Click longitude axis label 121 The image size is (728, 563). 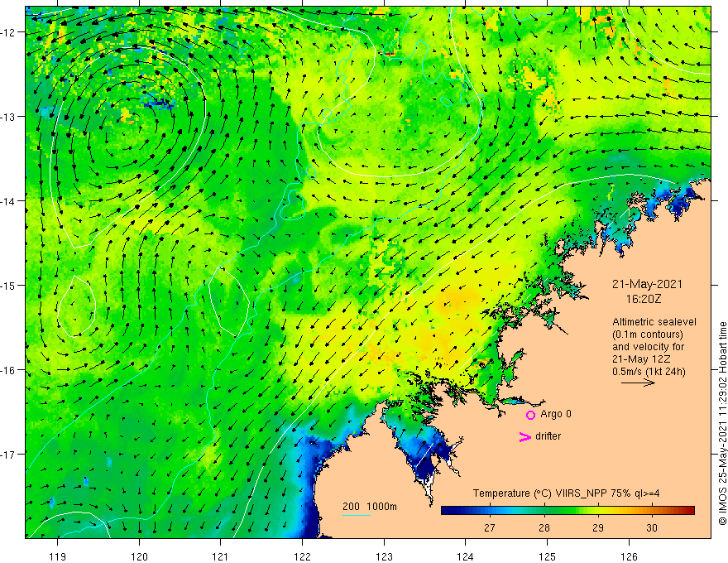click(221, 556)
